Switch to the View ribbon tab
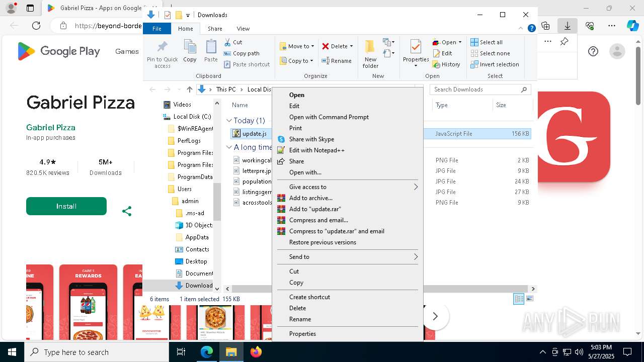 pyautogui.click(x=243, y=29)
